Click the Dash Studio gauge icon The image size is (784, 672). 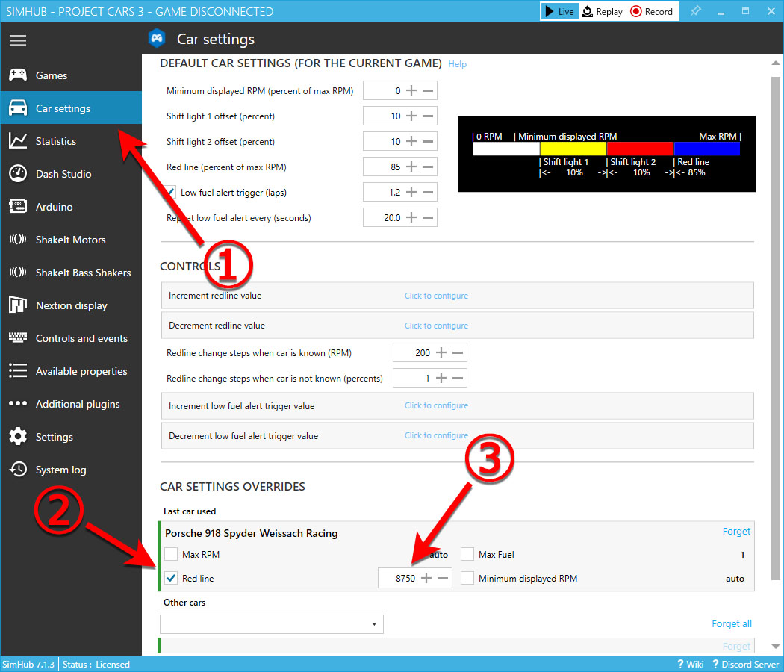pos(18,174)
